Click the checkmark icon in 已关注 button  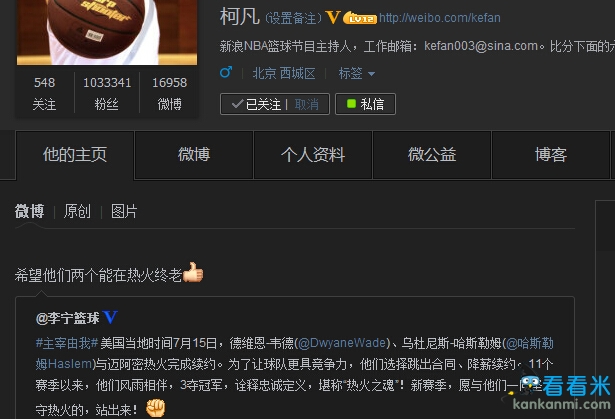pos(237,104)
